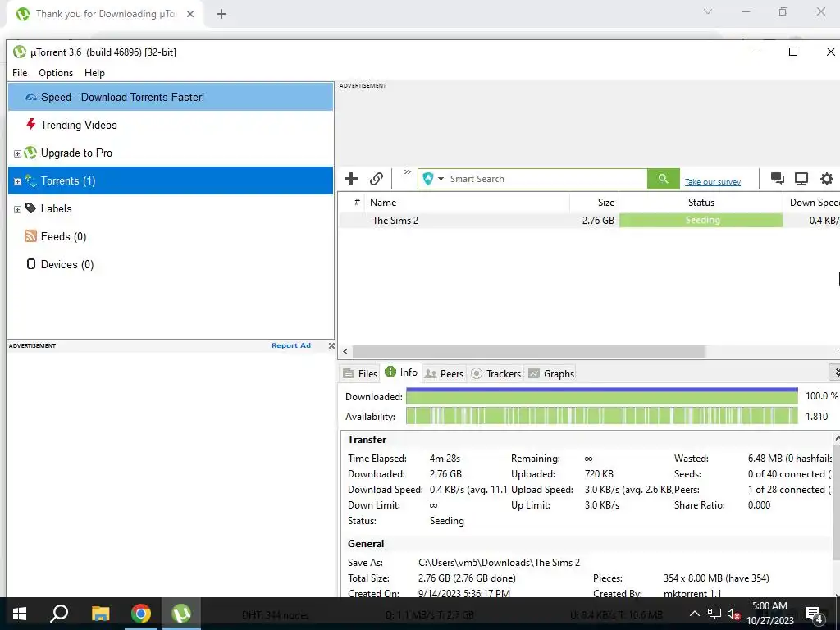The height and width of the screenshot is (630, 840).
Task: Switch to the Files tab
Action: [360, 373]
